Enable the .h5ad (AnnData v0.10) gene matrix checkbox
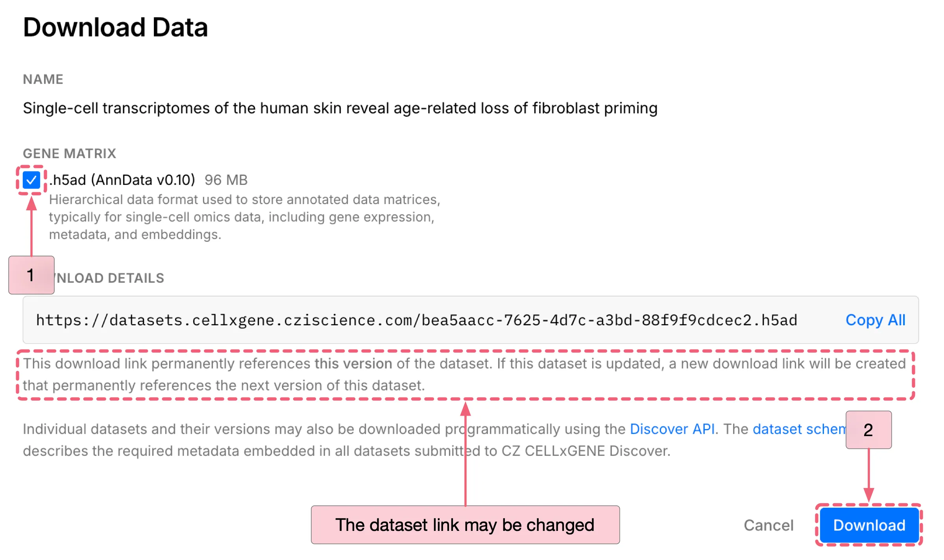The width and height of the screenshot is (944, 560). click(x=31, y=180)
